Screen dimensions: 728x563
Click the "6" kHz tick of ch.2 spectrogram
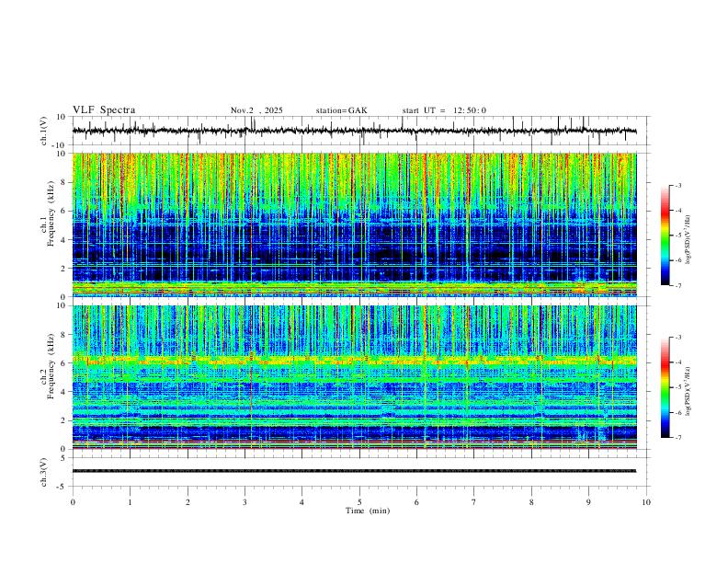pyautogui.click(x=64, y=363)
